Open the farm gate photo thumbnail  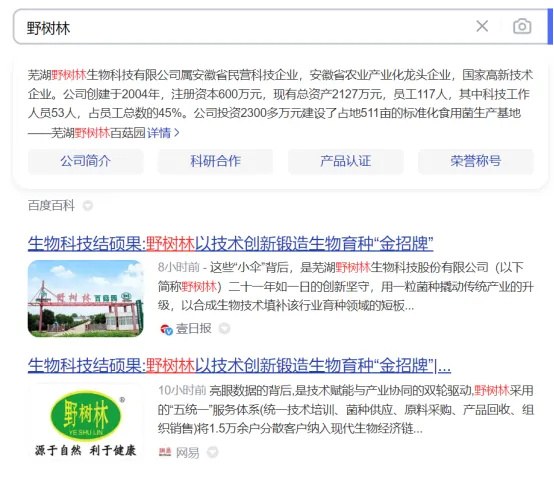86,298
